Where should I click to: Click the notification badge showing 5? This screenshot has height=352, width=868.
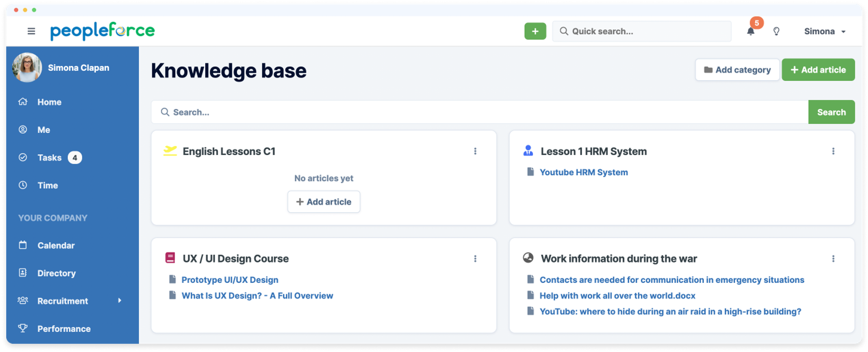click(757, 23)
